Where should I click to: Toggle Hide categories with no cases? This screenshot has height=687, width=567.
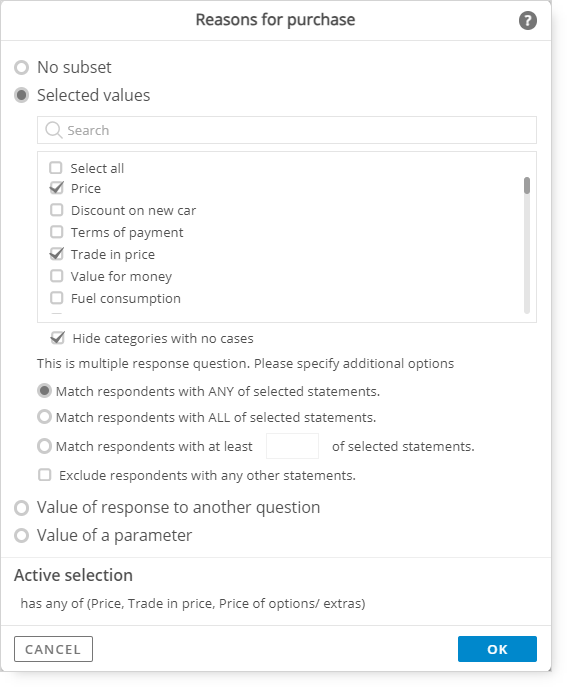pyautogui.click(x=58, y=338)
